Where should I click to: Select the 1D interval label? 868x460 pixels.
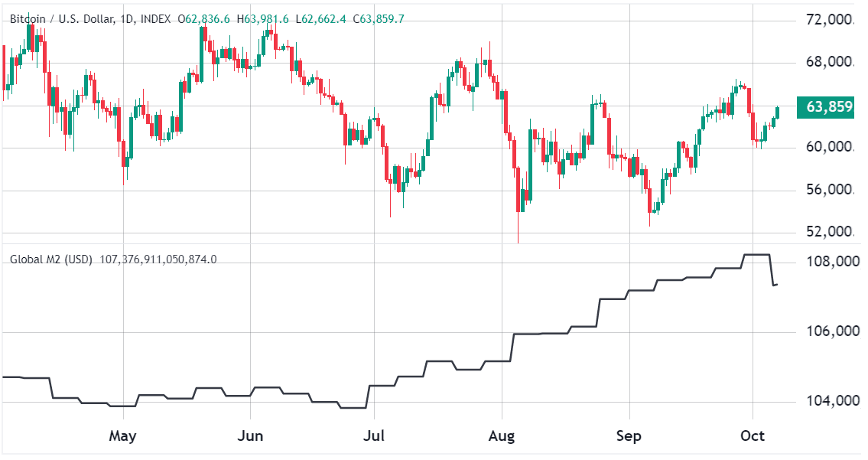pyautogui.click(x=127, y=19)
